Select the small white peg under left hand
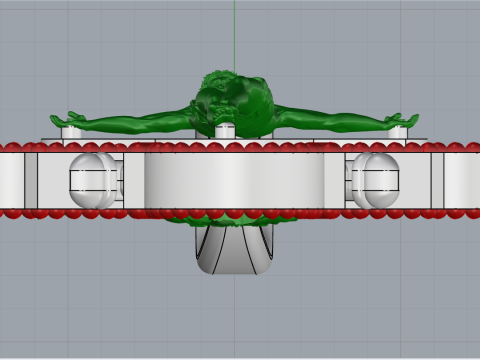Screen dimensions: 480x360 tap(71, 132)
